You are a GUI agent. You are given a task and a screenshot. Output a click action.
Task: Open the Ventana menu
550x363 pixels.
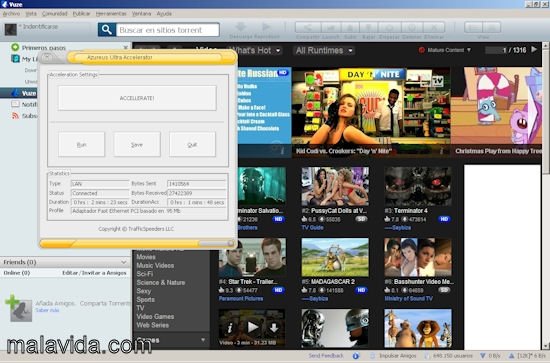141,13
